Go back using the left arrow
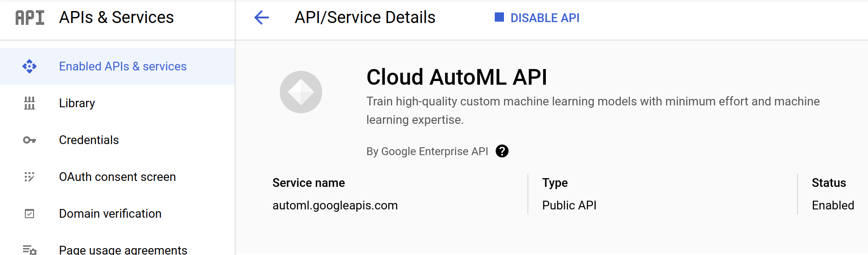The image size is (868, 255). point(261,17)
